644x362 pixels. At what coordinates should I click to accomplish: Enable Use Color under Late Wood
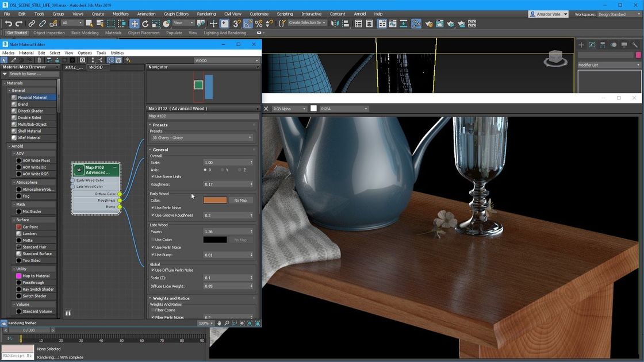(x=153, y=240)
